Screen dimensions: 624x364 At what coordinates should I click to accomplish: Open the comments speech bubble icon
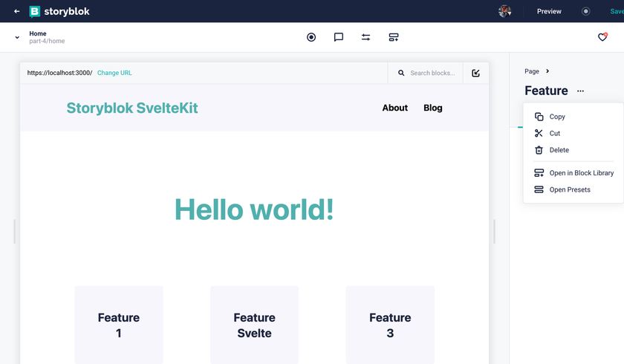coord(338,37)
